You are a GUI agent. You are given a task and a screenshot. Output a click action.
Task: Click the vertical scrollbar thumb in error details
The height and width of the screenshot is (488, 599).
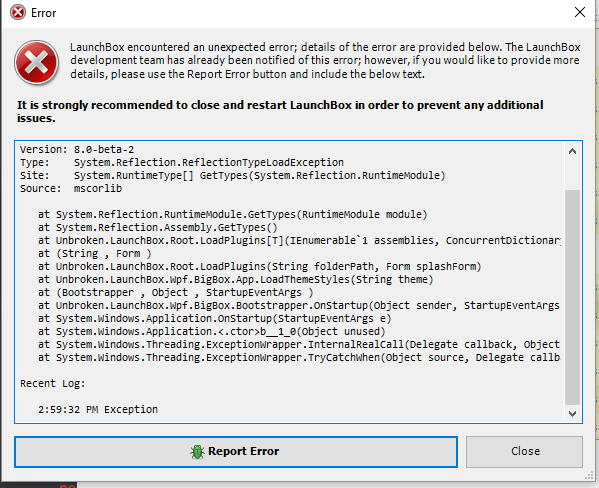tap(572, 297)
